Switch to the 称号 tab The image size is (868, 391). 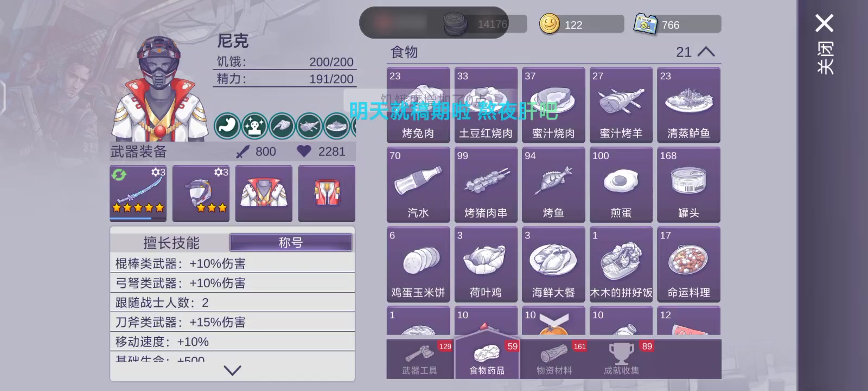pyautogui.click(x=291, y=242)
